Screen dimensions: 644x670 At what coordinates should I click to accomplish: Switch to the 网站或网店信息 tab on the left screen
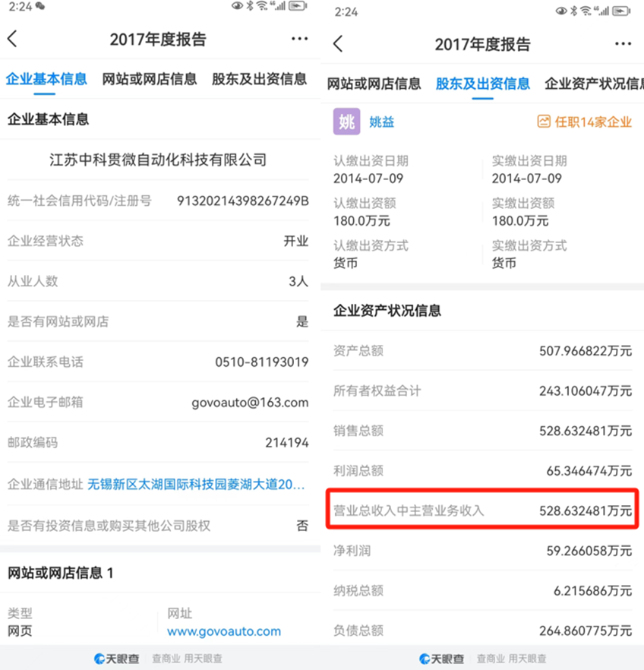(x=150, y=79)
